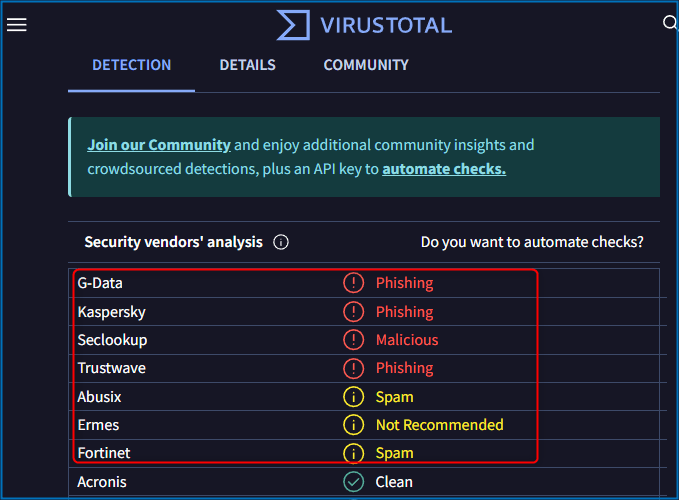Open the hamburger navigation menu

pyautogui.click(x=17, y=25)
